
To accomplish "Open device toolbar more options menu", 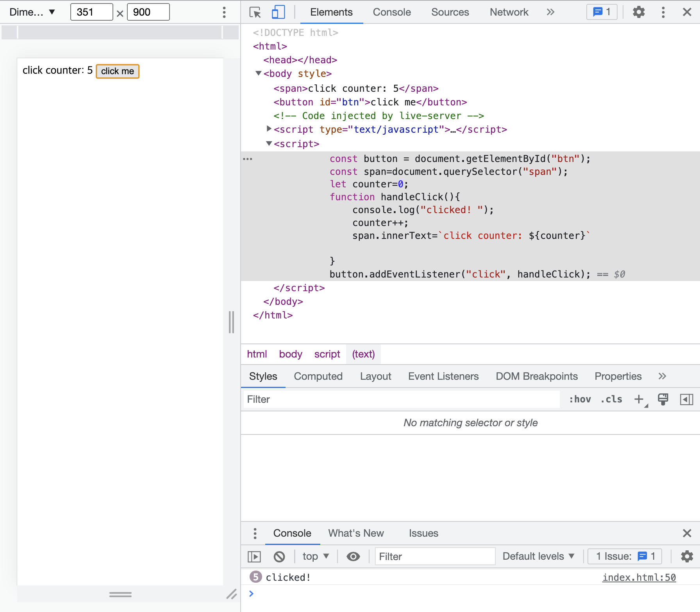I will point(224,12).
